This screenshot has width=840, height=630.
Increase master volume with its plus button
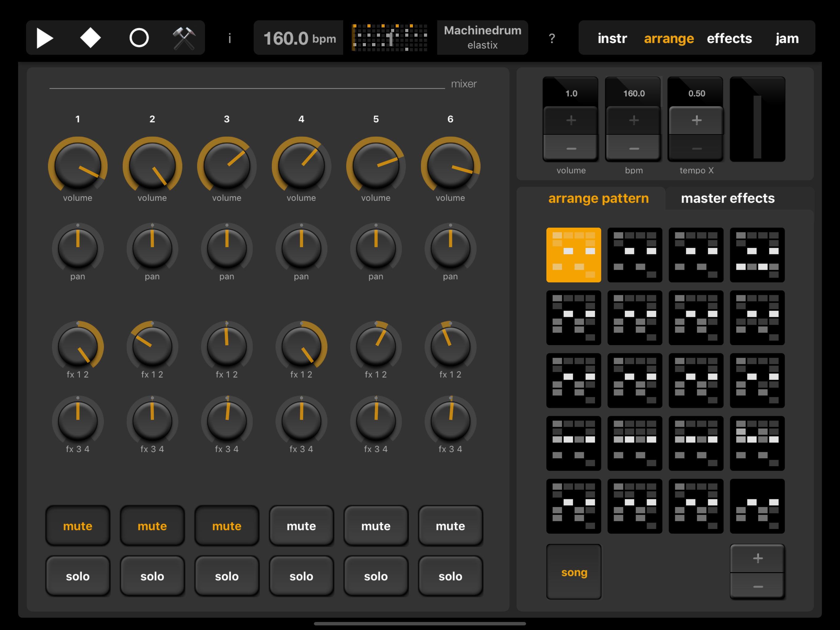[x=571, y=121]
